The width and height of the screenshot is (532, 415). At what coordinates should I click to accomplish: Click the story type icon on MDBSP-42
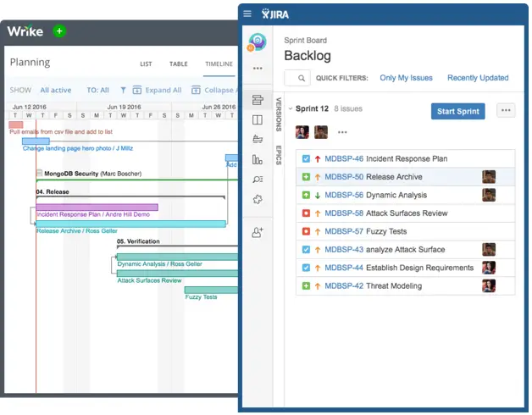[x=306, y=286]
